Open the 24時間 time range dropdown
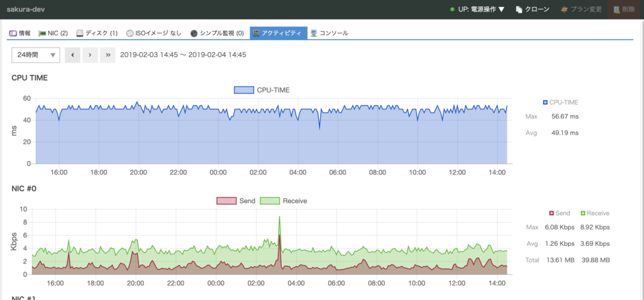Image resolution: width=644 pixels, height=300 pixels. (x=36, y=55)
